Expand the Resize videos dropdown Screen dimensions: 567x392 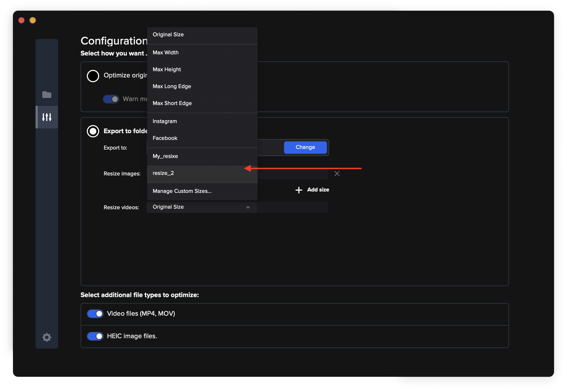pos(201,207)
